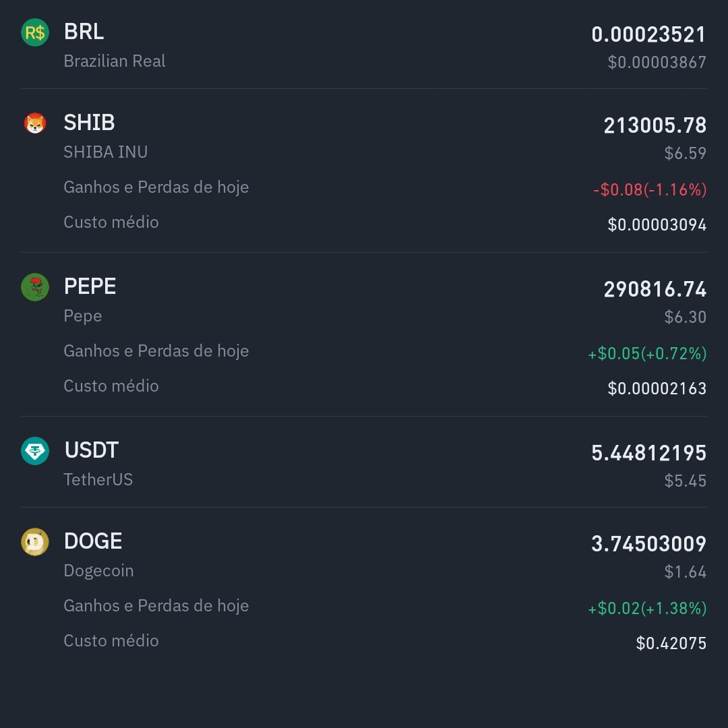The image size is (728, 728).
Task: Tap SHIB today's loss -$0.08(-1.16%)
Action: click(x=650, y=189)
